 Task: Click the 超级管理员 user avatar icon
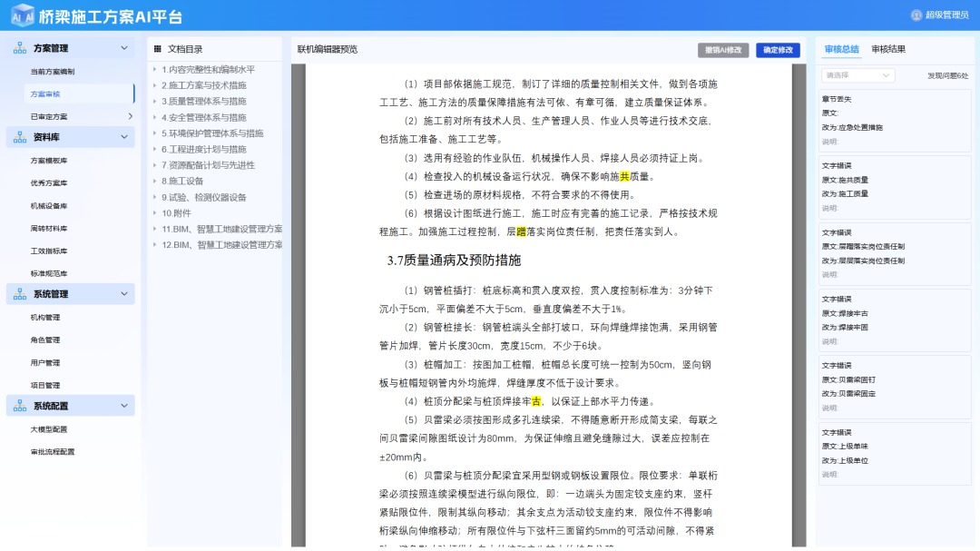pyautogui.click(x=916, y=15)
